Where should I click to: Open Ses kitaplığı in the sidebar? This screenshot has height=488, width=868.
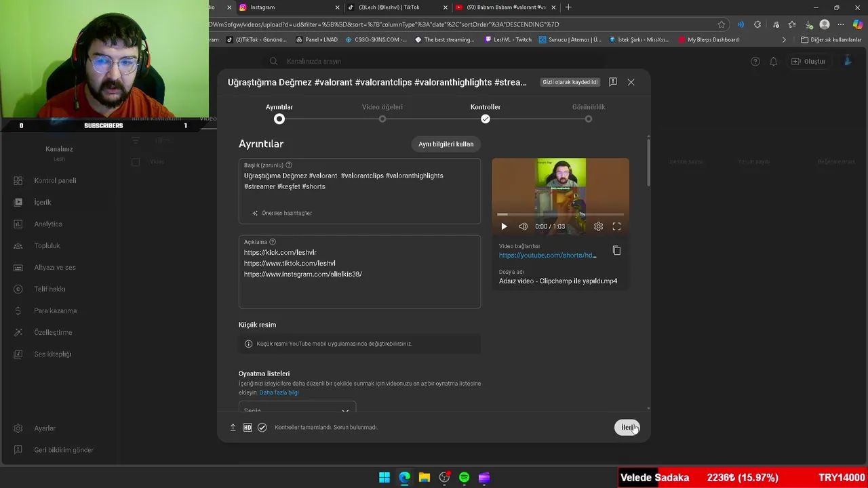pyautogui.click(x=52, y=354)
